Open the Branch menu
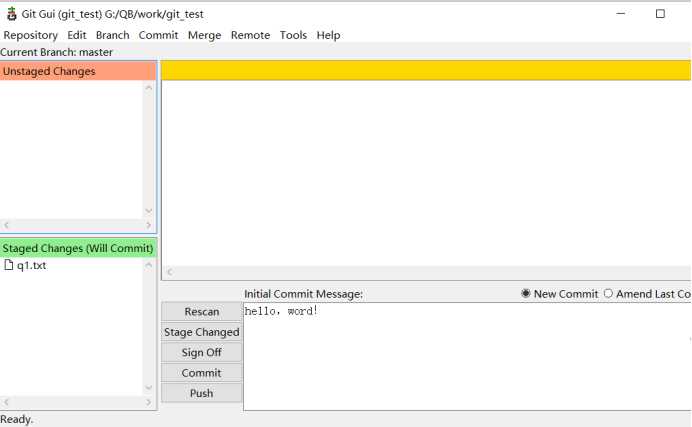The height and width of the screenshot is (427, 692). click(113, 35)
